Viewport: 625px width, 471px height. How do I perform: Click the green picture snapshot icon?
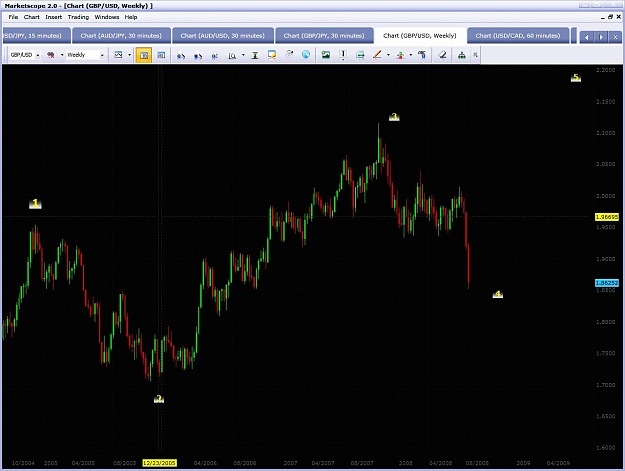[326, 55]
